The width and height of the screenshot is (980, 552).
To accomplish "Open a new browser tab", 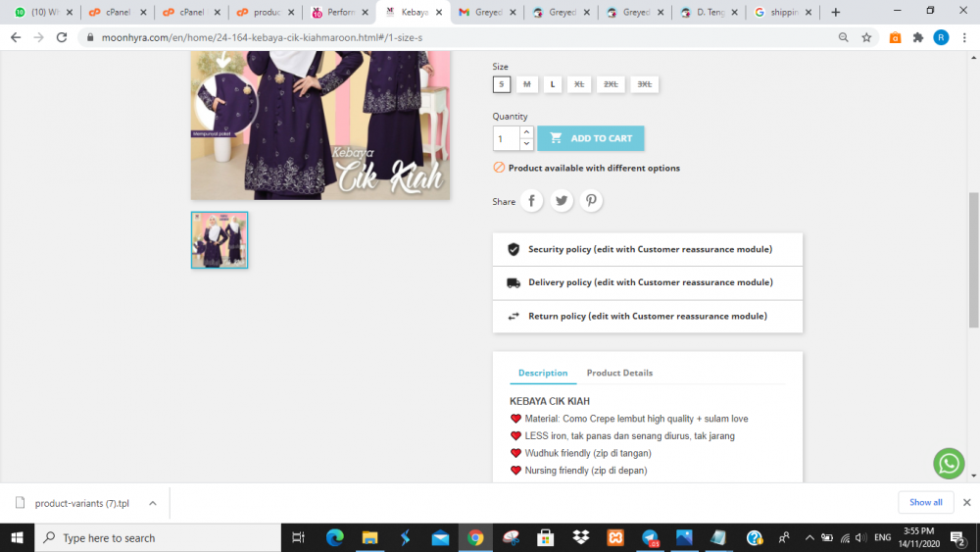I will click(836, 12).
